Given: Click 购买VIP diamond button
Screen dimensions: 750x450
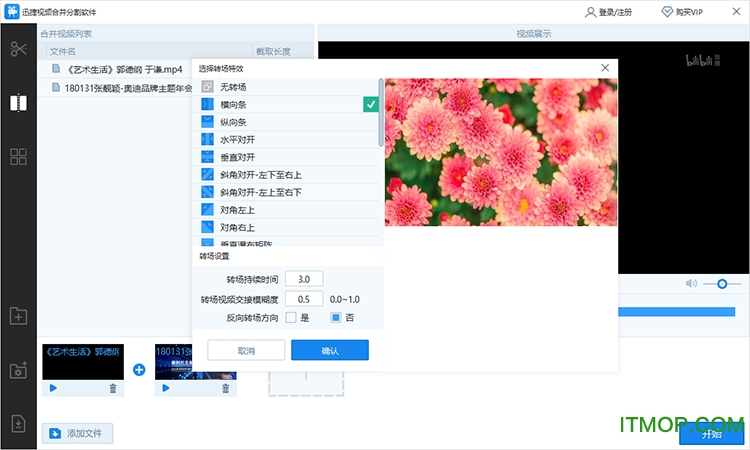Looking at the screenshot, I should click(x=682, y=12).
